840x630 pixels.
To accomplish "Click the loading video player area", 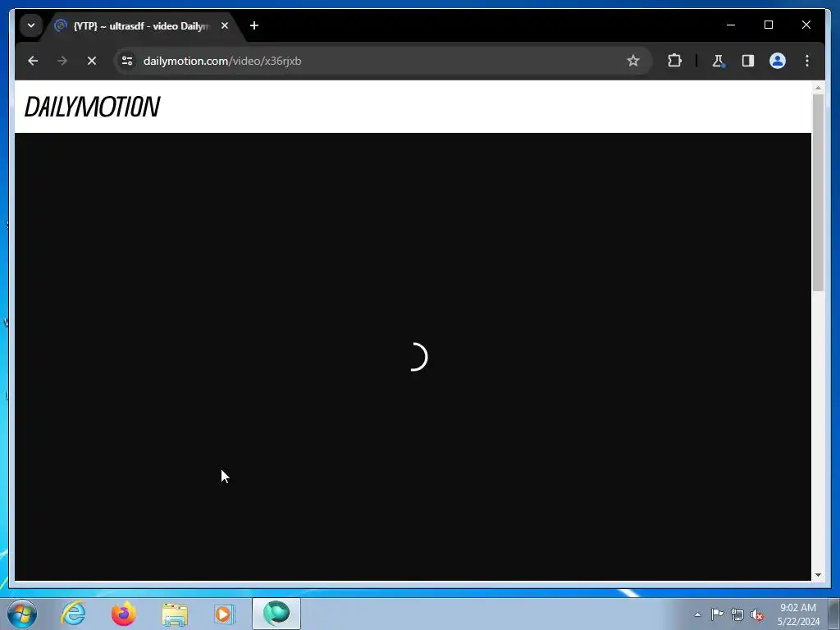I will coord(413,357).
